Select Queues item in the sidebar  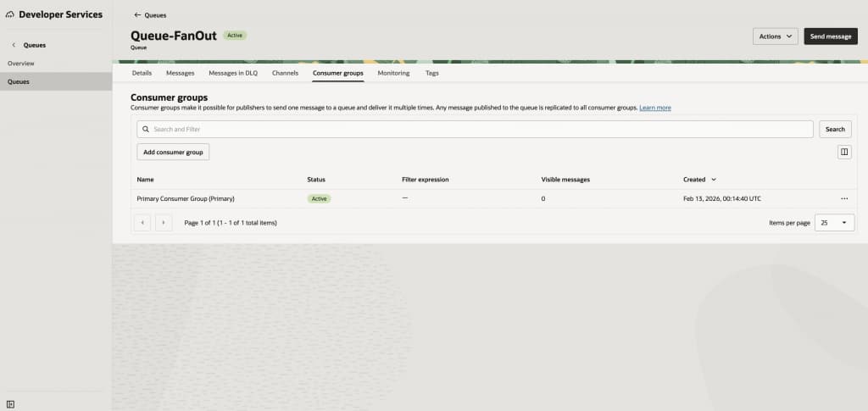(x=56, y=81)
